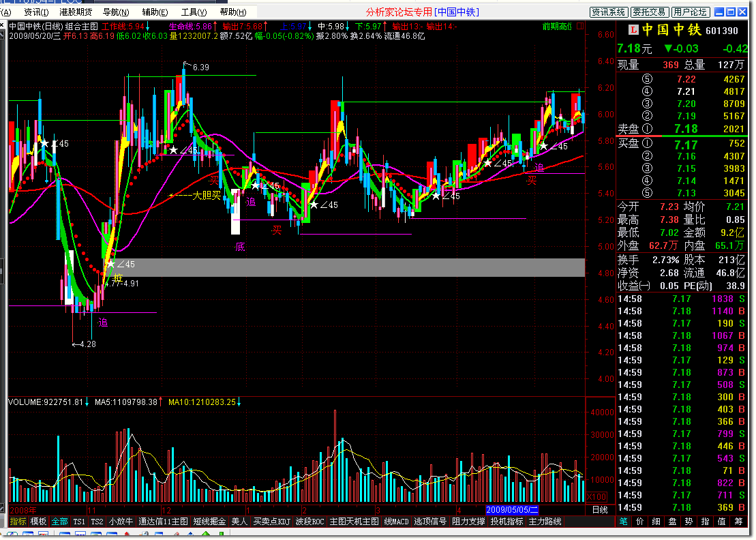The image size is (756, 540).
Task: Select the 通达信11主图 indicator tab
Action: (163, 522)
